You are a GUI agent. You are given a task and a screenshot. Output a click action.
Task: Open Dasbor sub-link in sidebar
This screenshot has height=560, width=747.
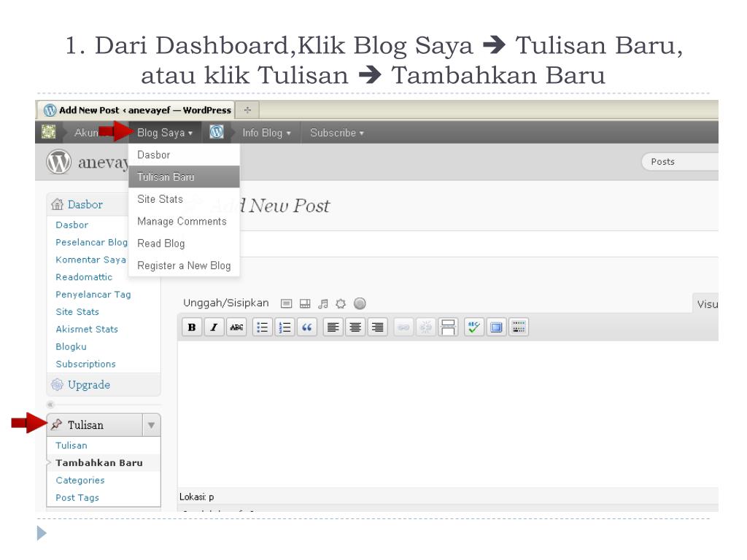point(72,225)
